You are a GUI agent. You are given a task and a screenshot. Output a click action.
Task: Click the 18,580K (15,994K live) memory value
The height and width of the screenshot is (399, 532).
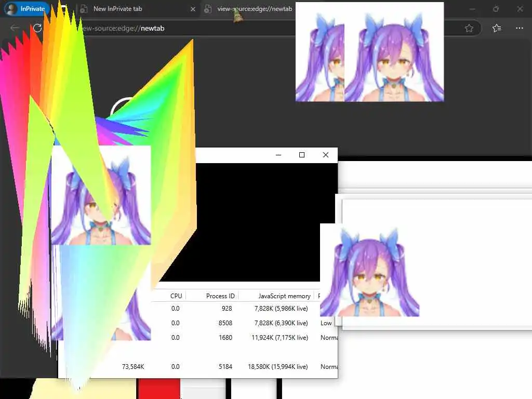click(278, 366)
